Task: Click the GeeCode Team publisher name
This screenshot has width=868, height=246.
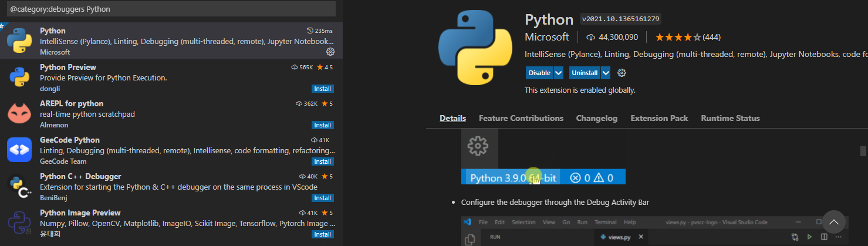Action: coord(63,161)
